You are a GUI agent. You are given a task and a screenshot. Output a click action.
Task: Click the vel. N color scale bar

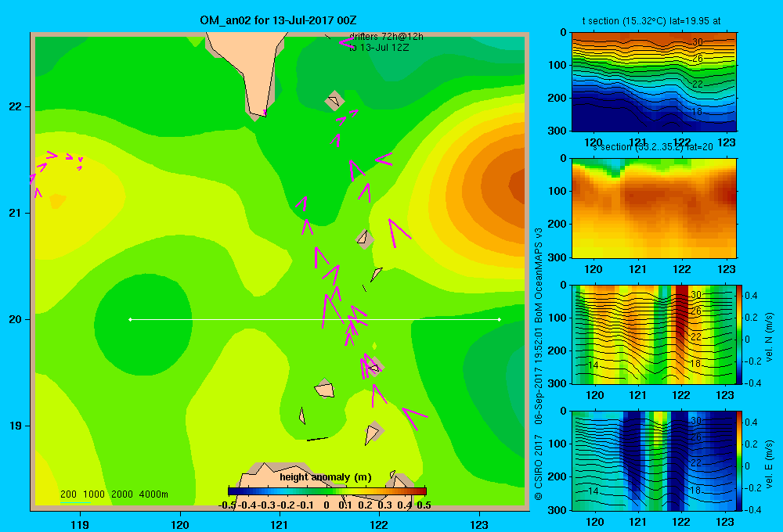pyautogui.click(x=740, y=334)
